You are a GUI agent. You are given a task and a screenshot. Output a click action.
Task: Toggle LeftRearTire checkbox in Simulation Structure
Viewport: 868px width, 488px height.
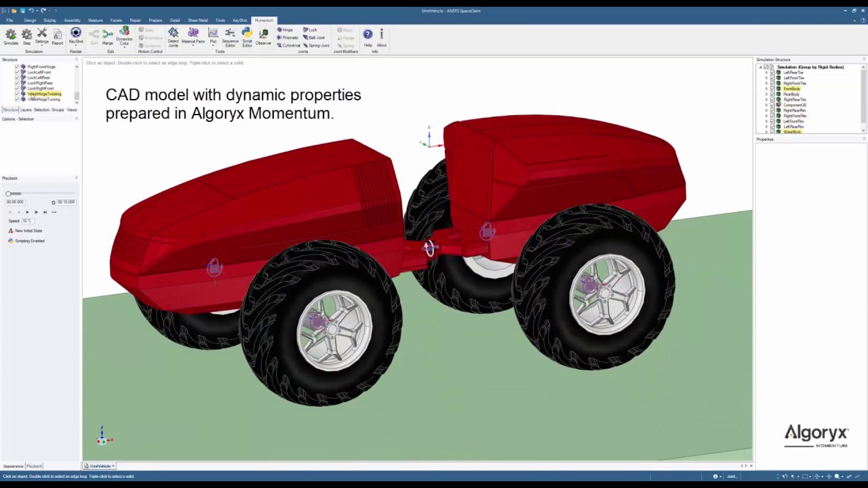point(772,73)
